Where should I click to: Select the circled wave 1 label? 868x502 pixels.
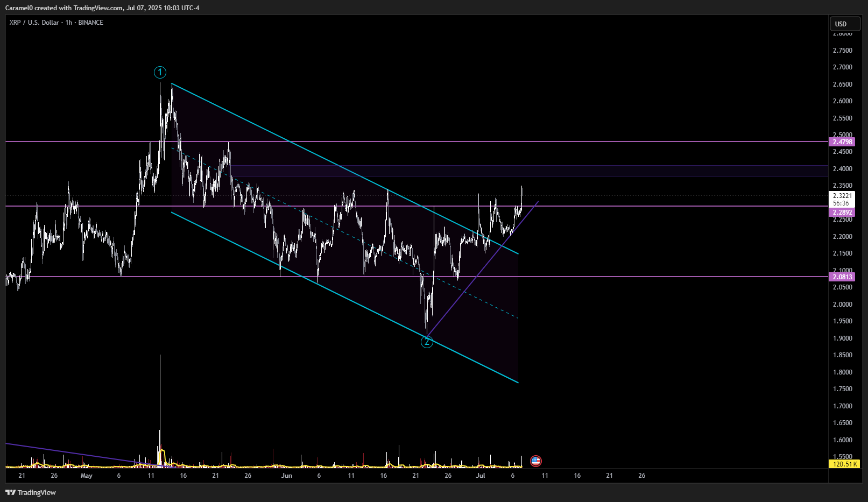click(x=160, y=72)
